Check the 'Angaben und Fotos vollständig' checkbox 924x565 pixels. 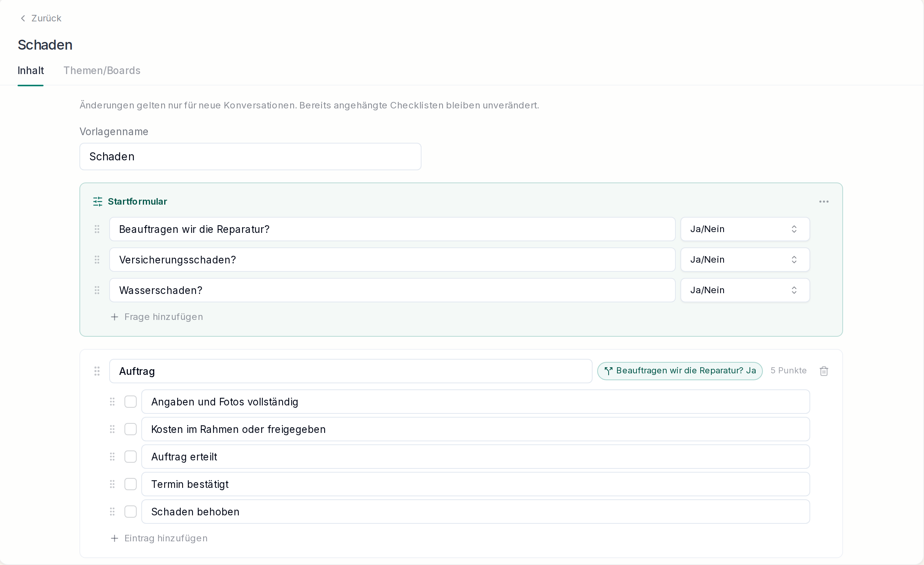click(x=131, y=402)
